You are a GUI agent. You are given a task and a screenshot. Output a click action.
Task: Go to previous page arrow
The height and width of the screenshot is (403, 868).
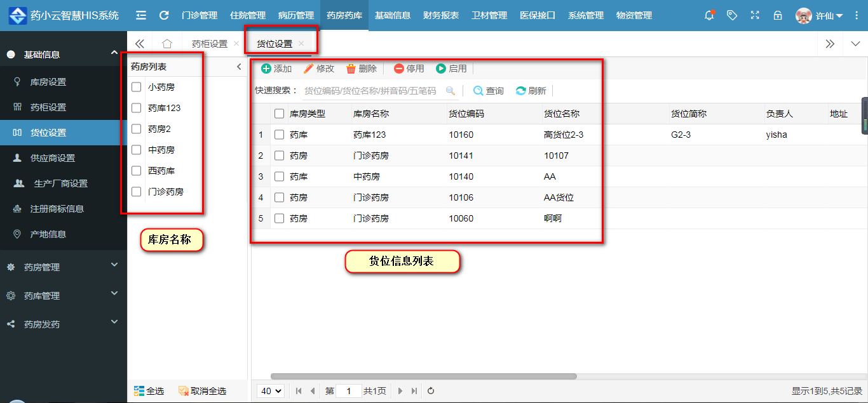[x=312, y=391]
